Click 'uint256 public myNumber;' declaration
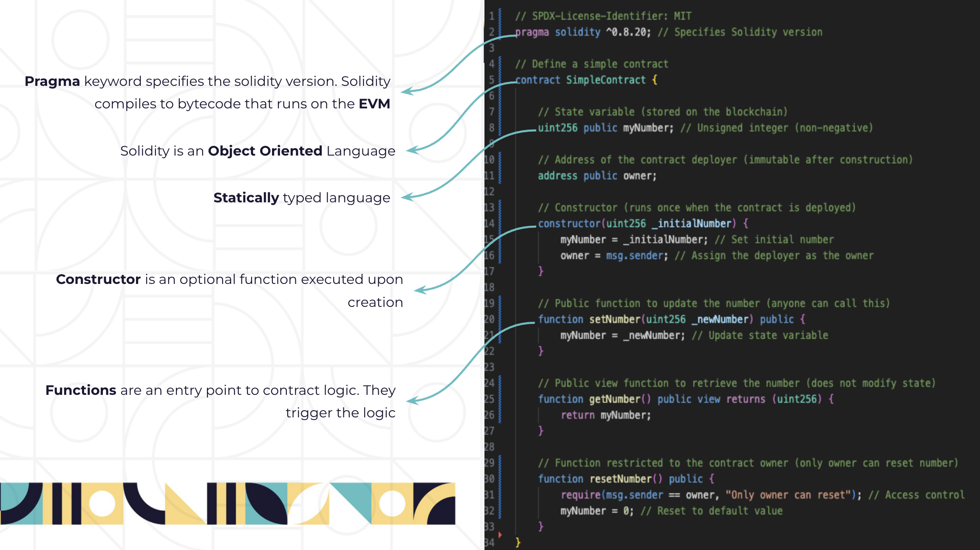The image size is (980, 550). 606,128
